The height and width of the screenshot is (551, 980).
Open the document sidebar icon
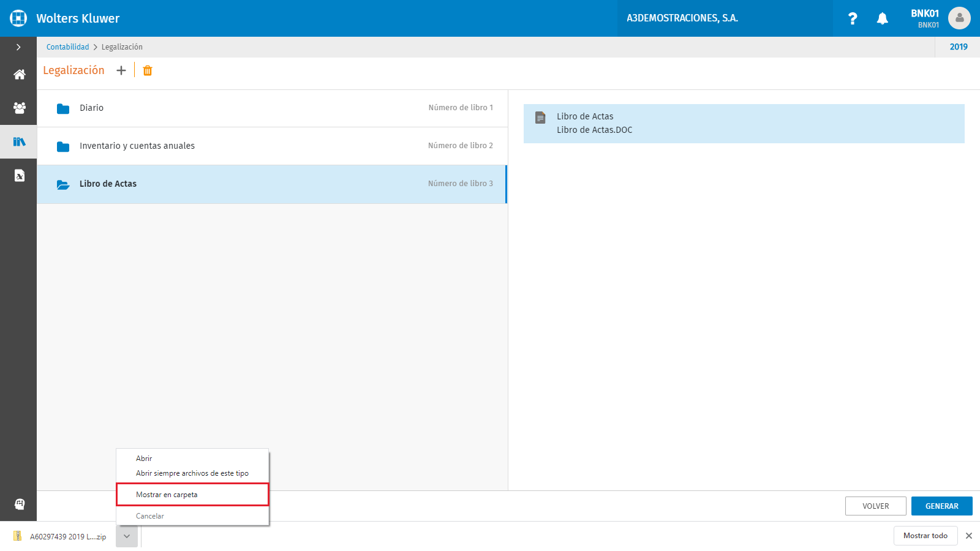[x=20, y=176]
